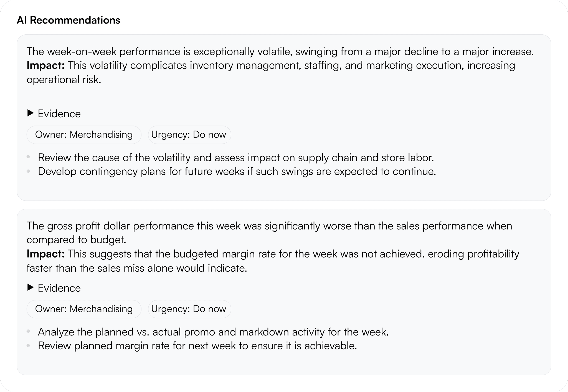Click the Evidence label under the volatility recommendation
Image resolution: width=568 pixels, height=392 pixels.
[x=59, y=114]
